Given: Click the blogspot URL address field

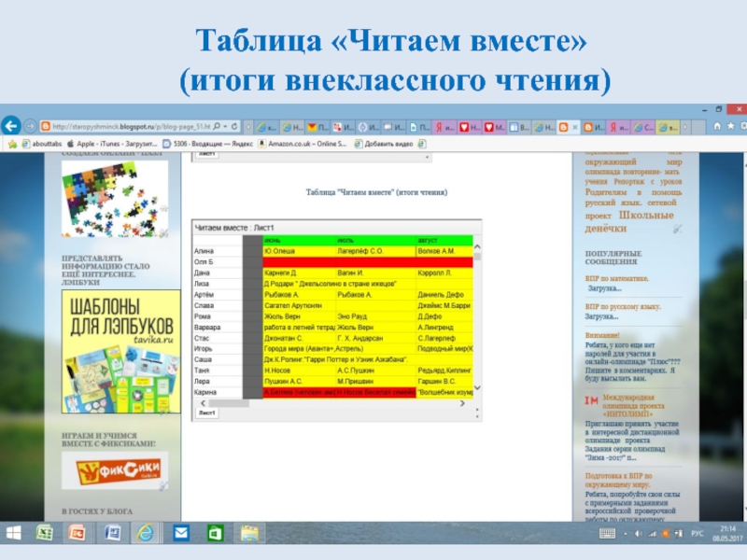Looking at the screenshot, I should click(x=132, y=126).
